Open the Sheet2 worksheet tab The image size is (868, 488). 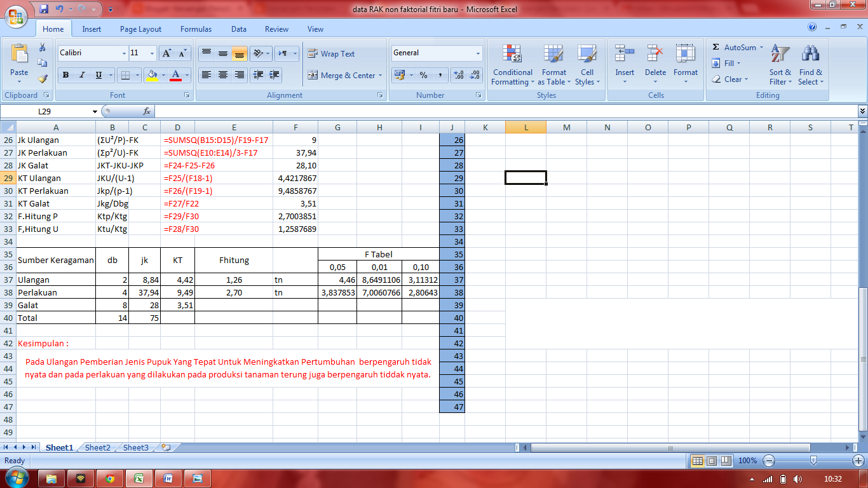tap(97, 447)
